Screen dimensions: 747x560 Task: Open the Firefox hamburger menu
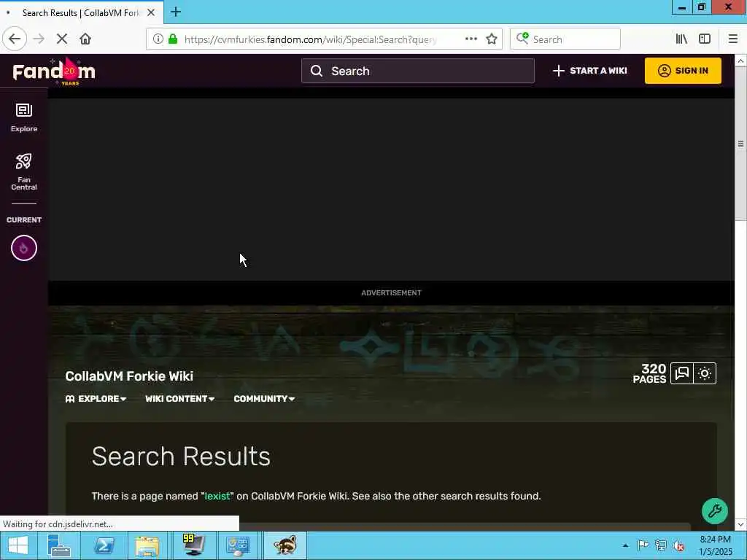point(733,39)
